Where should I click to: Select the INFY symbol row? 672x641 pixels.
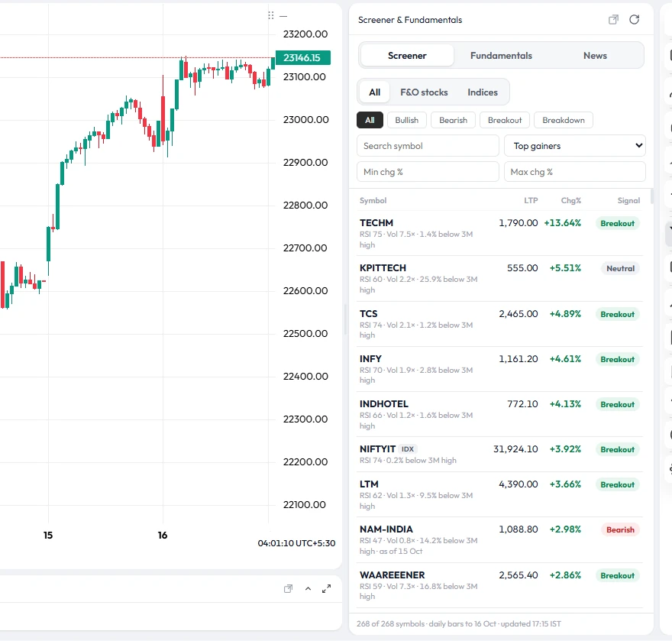pos(499,369)
